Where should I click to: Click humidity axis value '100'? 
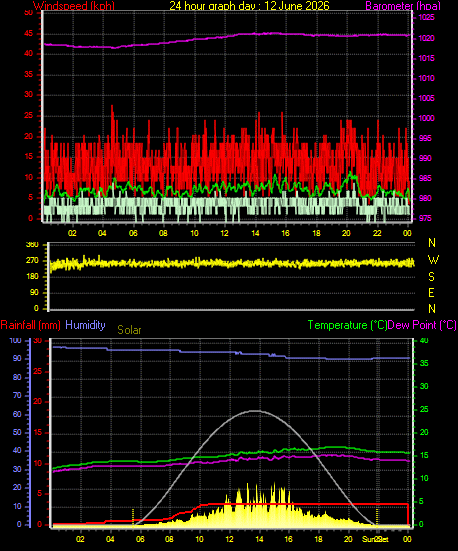click(15, 341)
